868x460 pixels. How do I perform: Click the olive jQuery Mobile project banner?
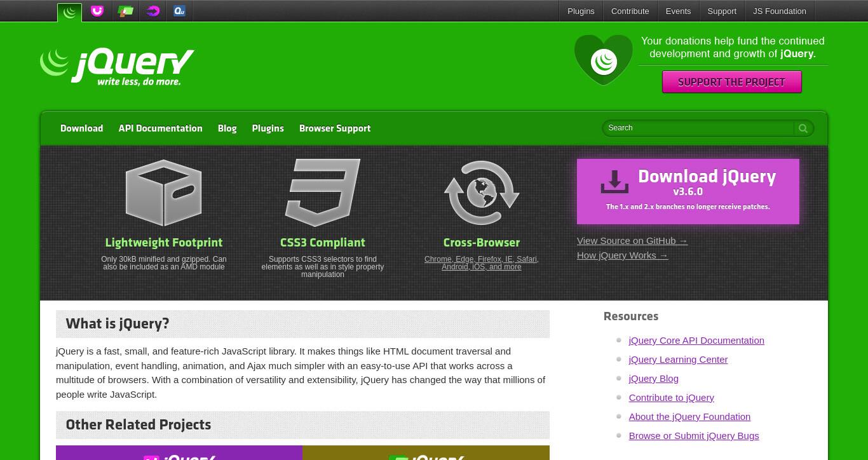(426, 452)
